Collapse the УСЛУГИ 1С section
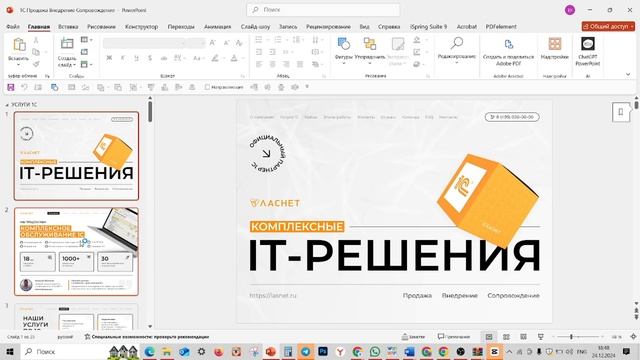This screenshot has width=640, height=360. 7,105
